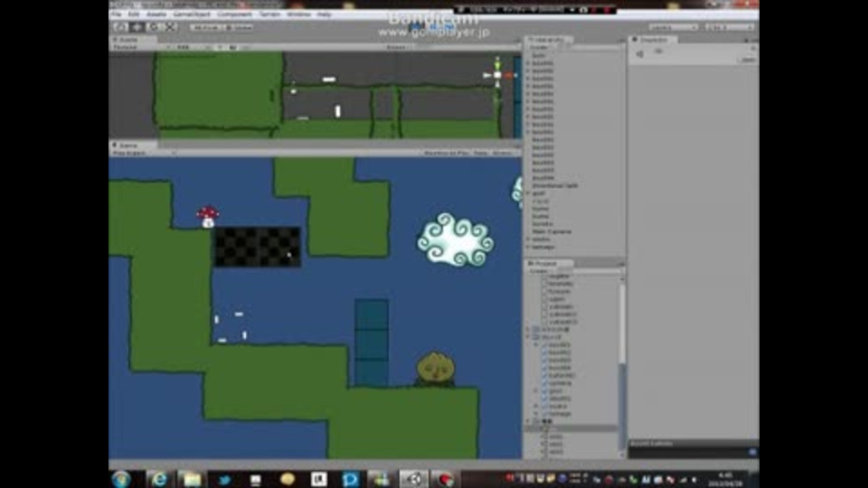Click the Bandicam red taskbar icon

tap(446, 479)
